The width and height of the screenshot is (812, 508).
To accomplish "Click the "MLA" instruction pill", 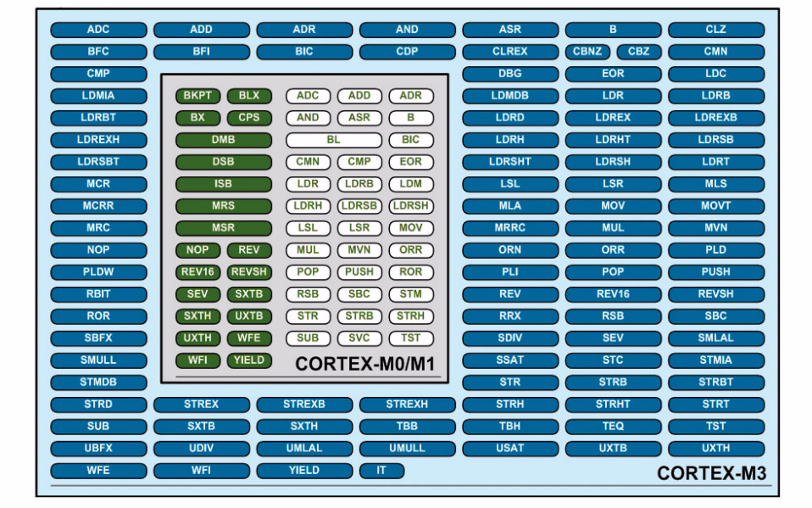I will 510,206.
